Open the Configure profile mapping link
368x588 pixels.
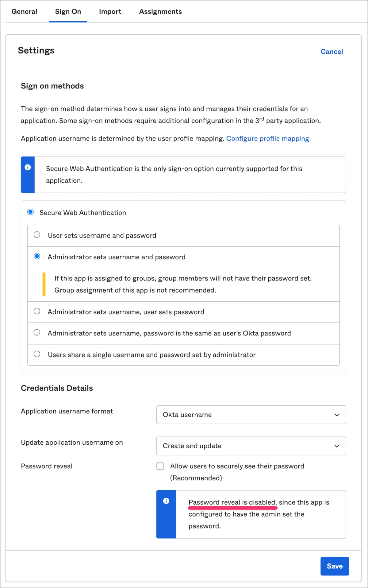(267, 139)
